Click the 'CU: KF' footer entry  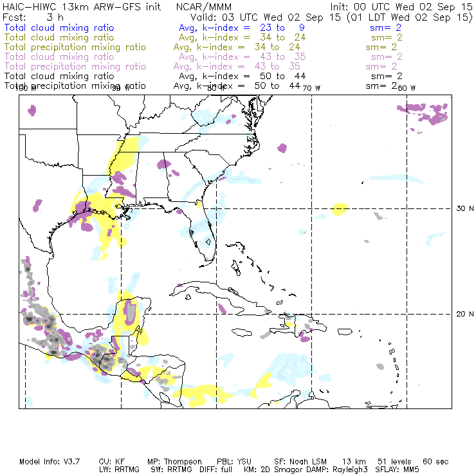[x=112, y=462]
